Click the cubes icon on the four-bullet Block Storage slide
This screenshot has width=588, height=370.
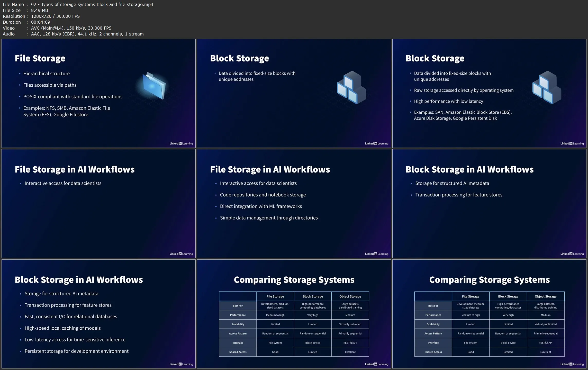pyautogui.click(x=547, y=87)
